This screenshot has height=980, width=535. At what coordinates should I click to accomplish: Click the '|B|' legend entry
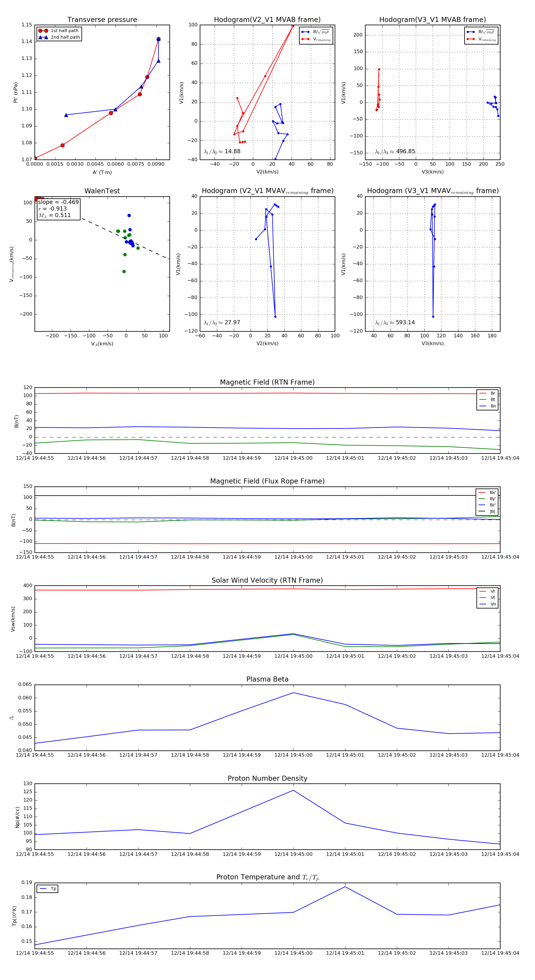click(487, 511)
